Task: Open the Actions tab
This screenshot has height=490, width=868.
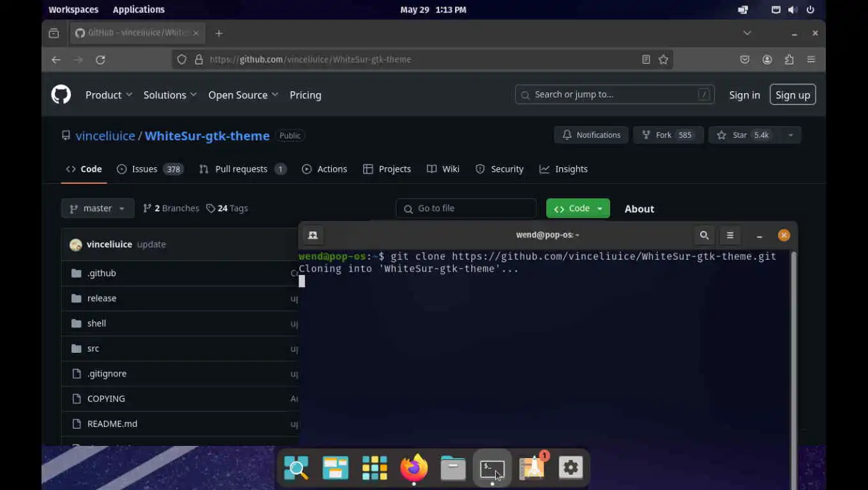Action: [x=325, y=169]
